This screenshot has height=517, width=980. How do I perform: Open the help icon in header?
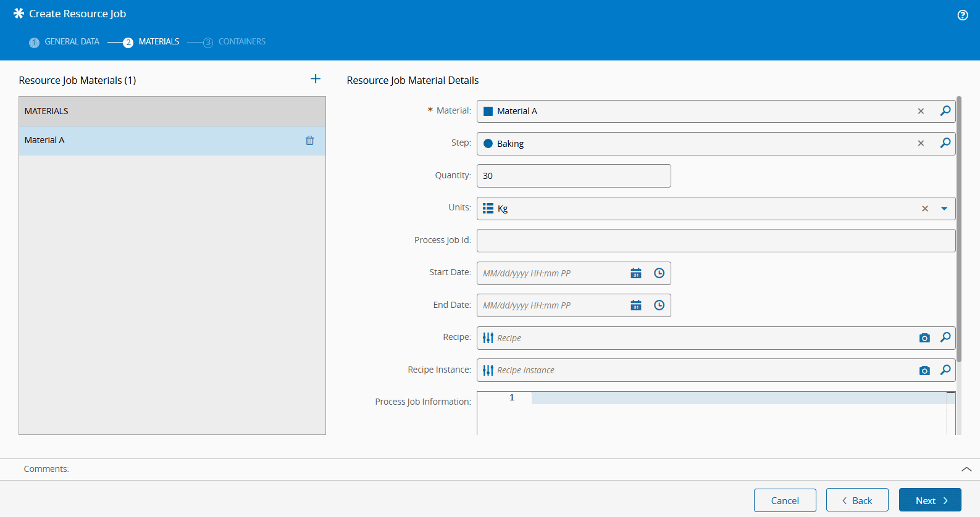962,15
